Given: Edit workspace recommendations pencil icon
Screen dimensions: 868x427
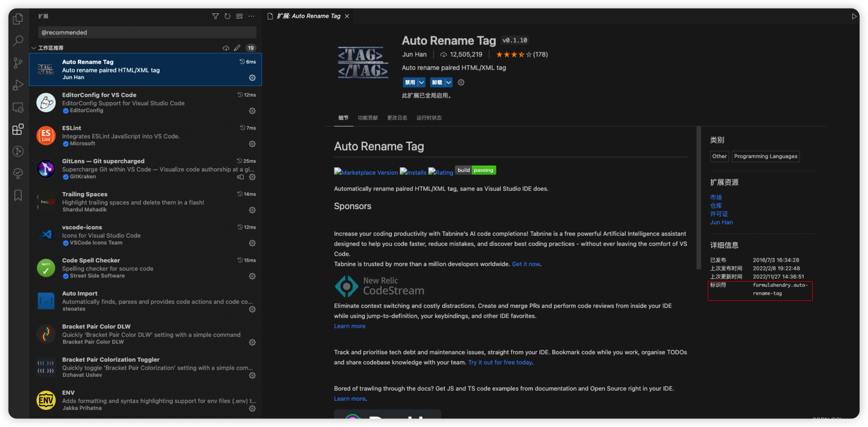Looking at the screenshot, I should click(237, 48).
